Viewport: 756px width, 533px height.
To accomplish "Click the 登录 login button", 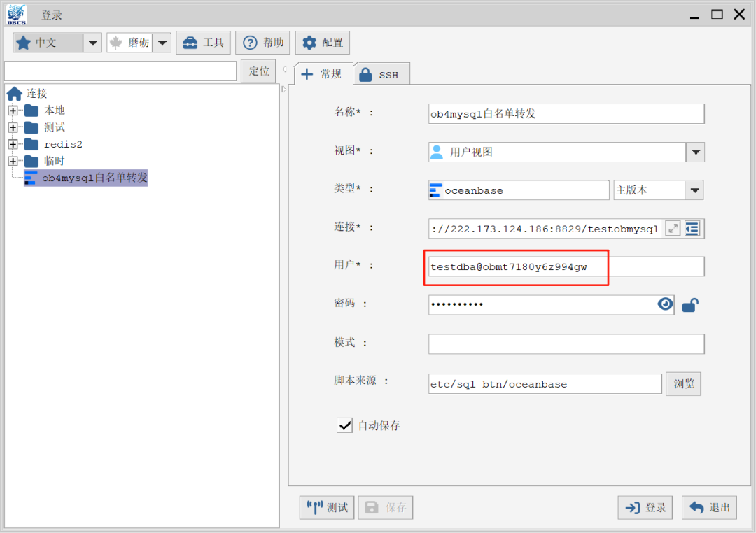I will tap(645, 507).
